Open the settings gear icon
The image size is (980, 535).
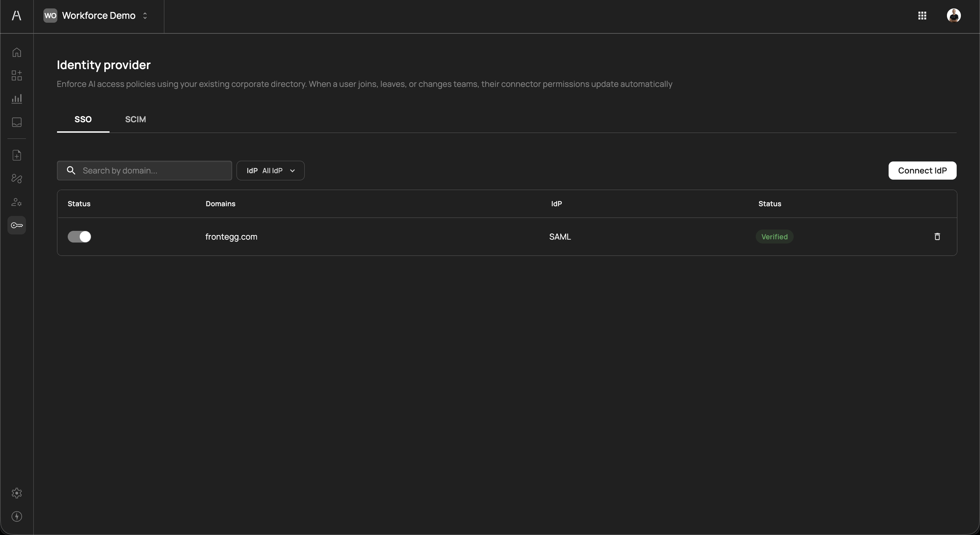[17, 493]
